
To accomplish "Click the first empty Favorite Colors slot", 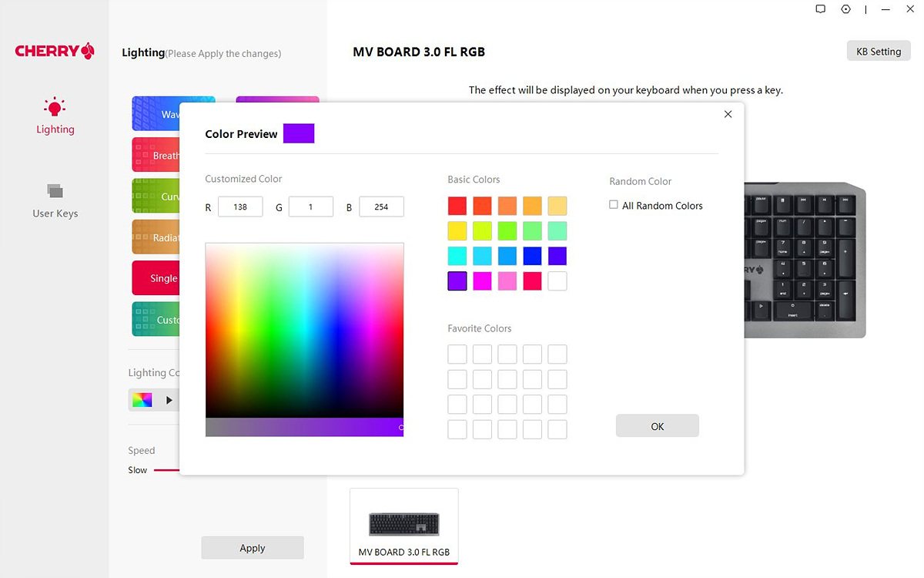I will pyautogui.click(x=457, y=355).
